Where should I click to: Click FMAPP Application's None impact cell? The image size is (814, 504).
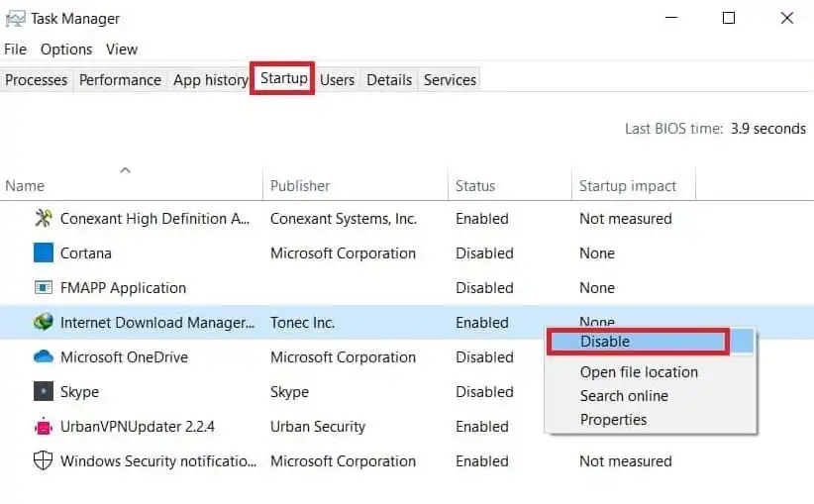point(597,288)
